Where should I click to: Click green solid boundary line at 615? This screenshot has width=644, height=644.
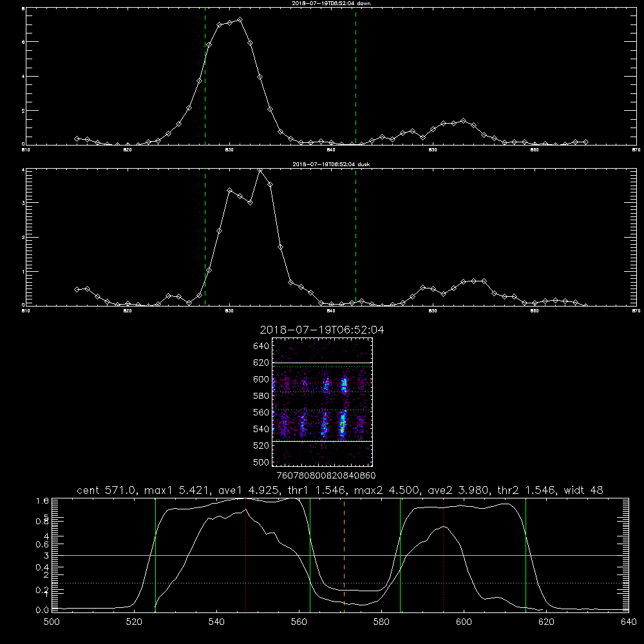pyautogui.click(x=526, y=555)
